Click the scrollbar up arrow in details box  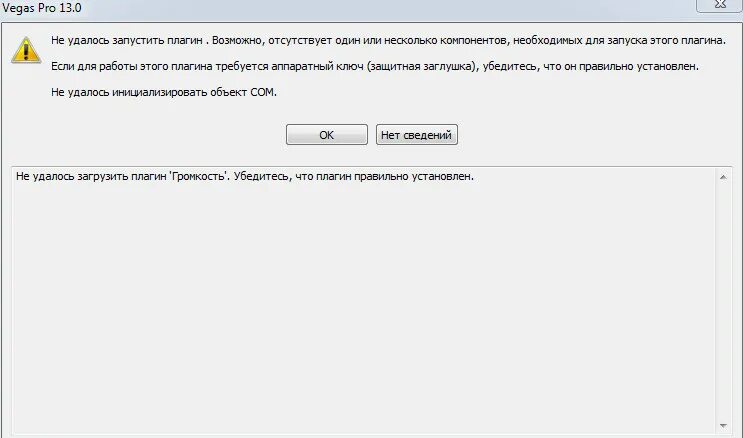coord(724,177)
